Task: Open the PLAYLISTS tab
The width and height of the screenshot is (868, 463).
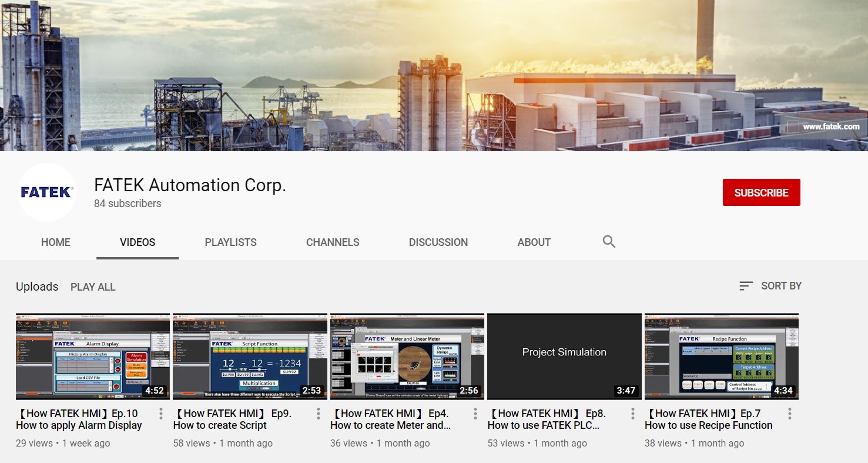Action: pyautogui.click(x=230, y=242)
